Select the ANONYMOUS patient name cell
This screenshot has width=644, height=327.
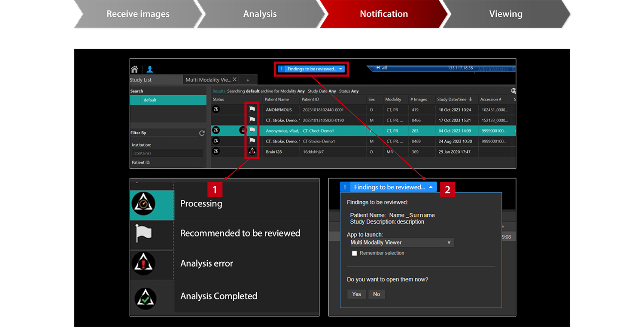point(279,109)
